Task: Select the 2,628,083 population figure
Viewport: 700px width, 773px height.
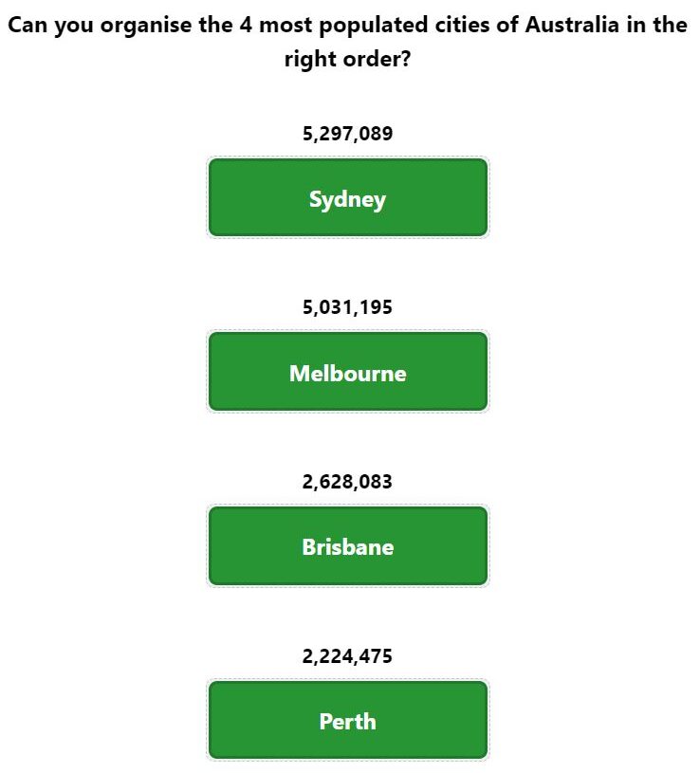Action: coord(347,482)
